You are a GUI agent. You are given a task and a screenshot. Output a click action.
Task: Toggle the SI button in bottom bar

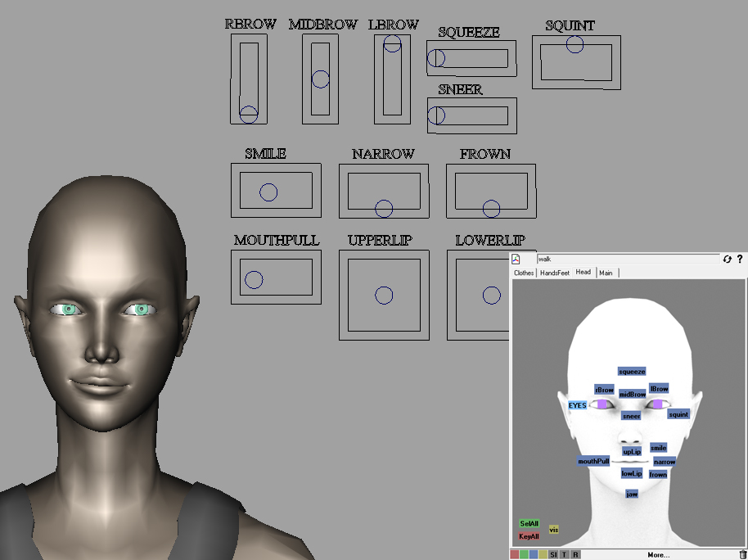(553, 554)
